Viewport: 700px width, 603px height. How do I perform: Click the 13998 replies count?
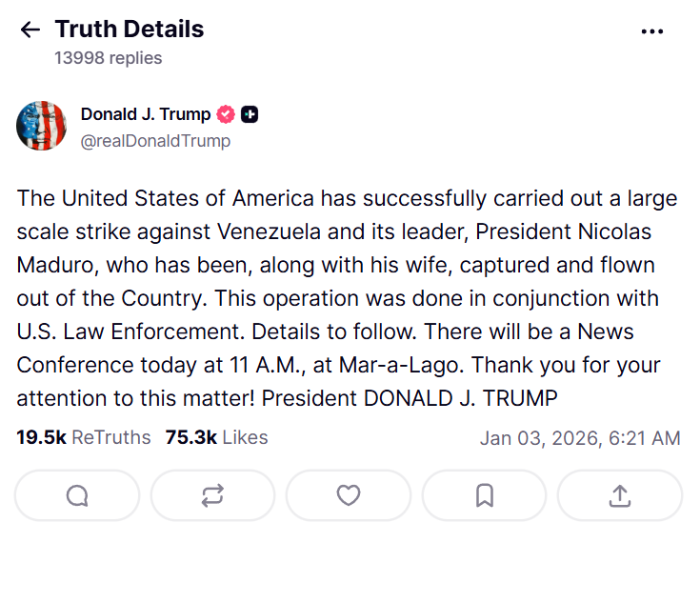click(108, 58)
